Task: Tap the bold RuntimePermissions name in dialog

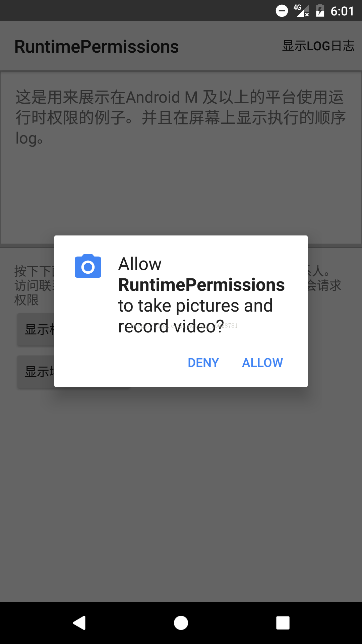Action: pos(201,285)
